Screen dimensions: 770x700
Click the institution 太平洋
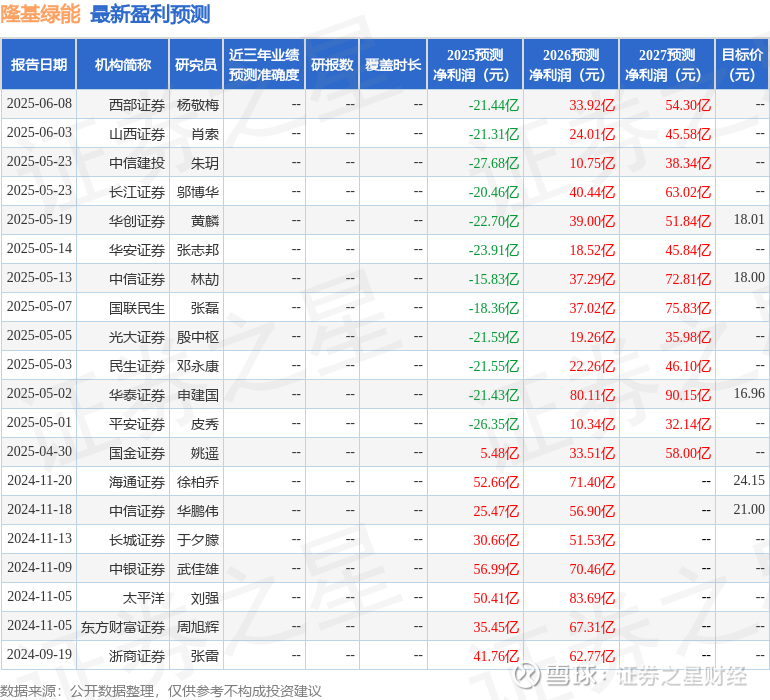coord(143,598)
